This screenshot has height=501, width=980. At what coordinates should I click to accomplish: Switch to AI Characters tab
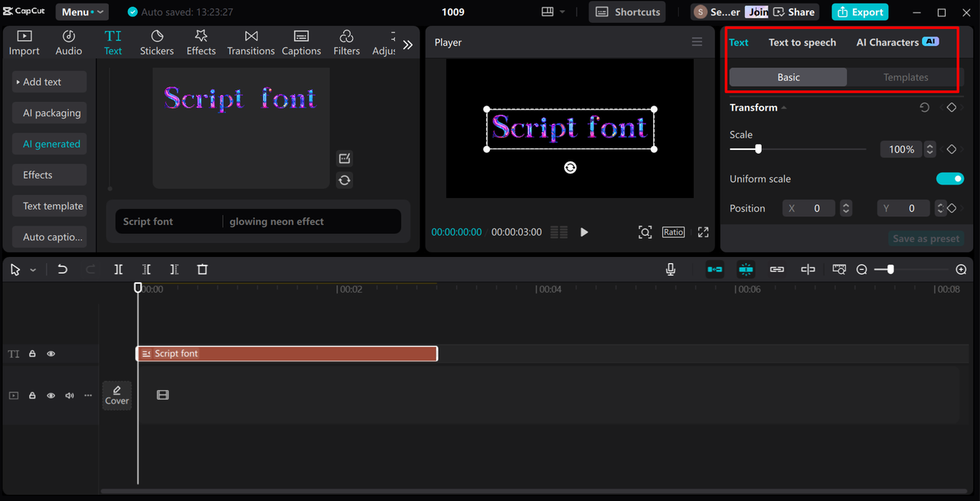pos(897,42)
